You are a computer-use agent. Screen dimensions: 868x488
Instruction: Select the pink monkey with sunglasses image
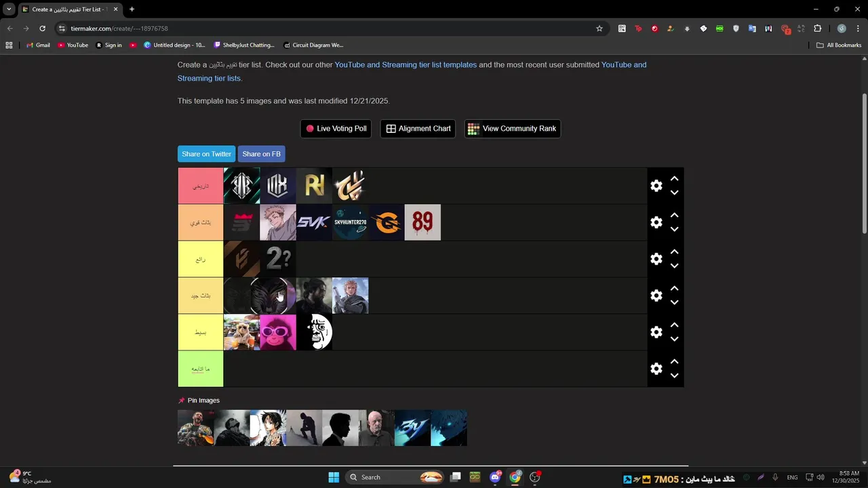(278, 332)
